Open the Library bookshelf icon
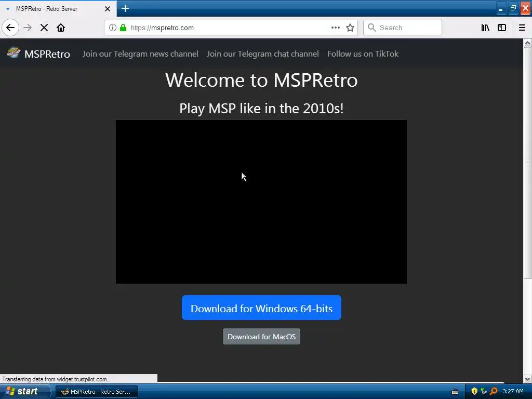Screen dimensions: 532x399 click(485, 28)
